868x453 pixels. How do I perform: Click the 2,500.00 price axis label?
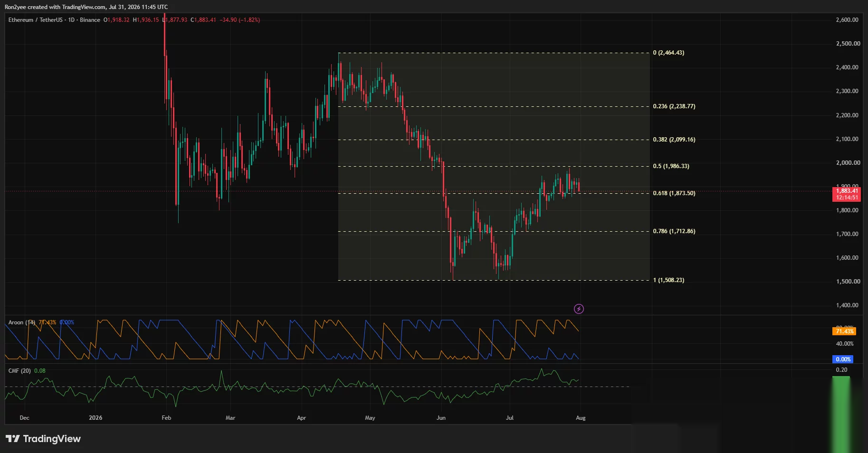(x=848, y=44)
